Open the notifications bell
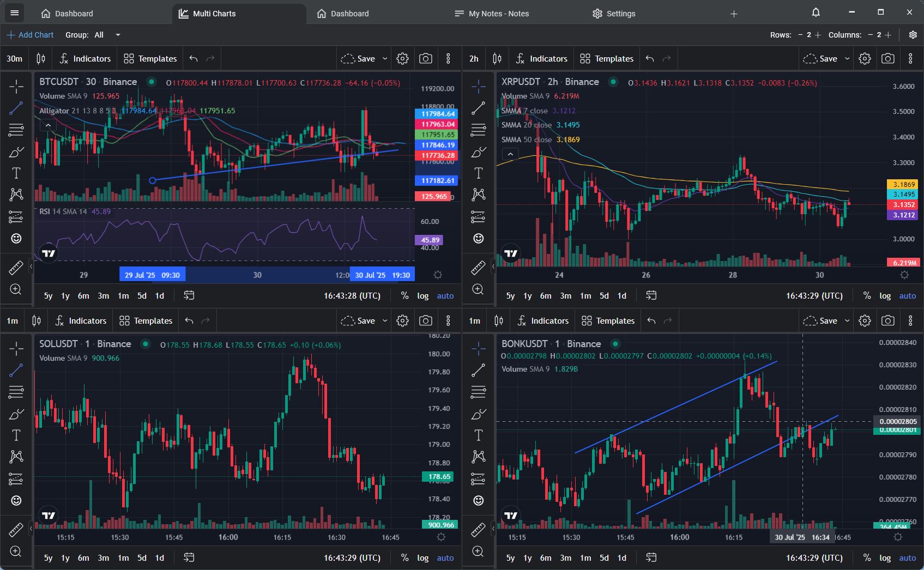This screenshot has height=570, width=924. point(816,13)
